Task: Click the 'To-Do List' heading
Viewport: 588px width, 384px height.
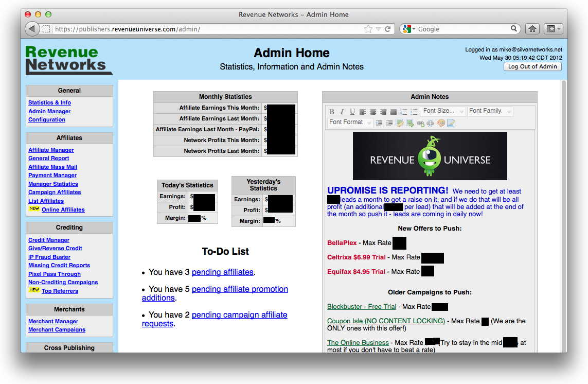Action: 225,252
